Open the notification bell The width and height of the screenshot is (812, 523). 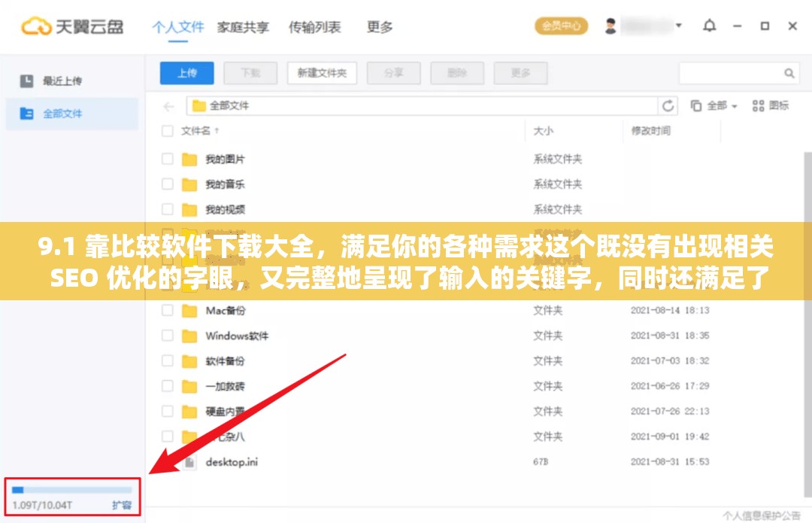709,26
